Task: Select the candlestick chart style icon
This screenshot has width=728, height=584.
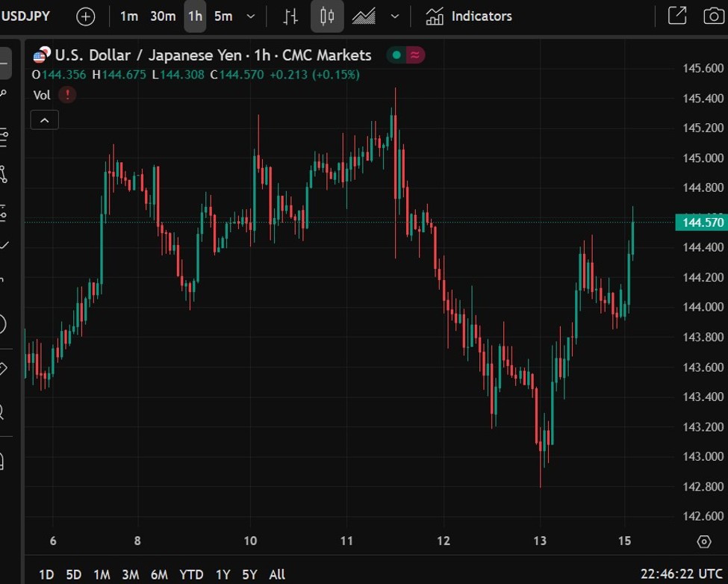Action: 326,16
